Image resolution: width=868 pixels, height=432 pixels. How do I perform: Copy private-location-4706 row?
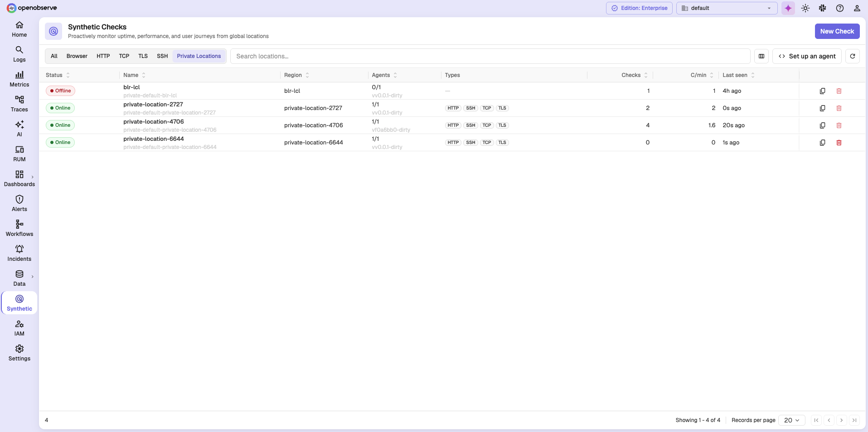coord(823,125)
